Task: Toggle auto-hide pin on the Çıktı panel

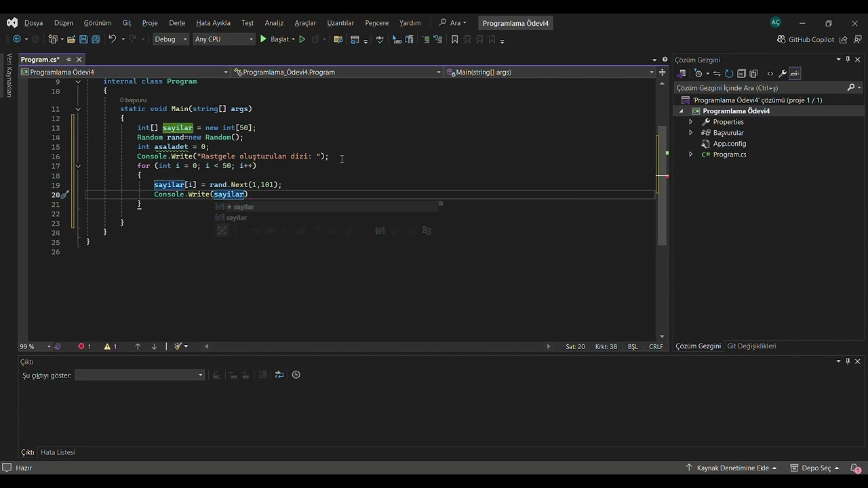Action: point(848,361)
